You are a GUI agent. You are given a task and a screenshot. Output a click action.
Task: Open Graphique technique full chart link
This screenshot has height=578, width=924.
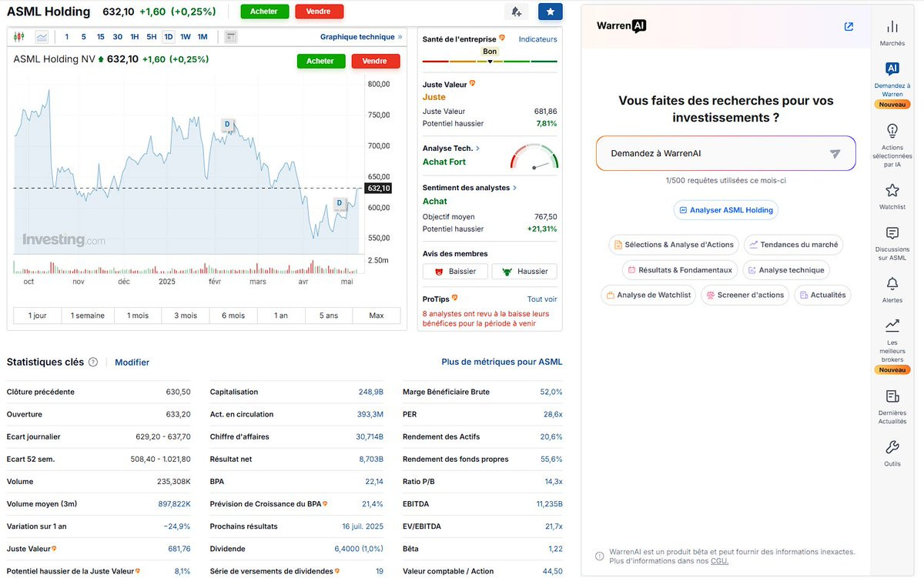coord(361,37)
